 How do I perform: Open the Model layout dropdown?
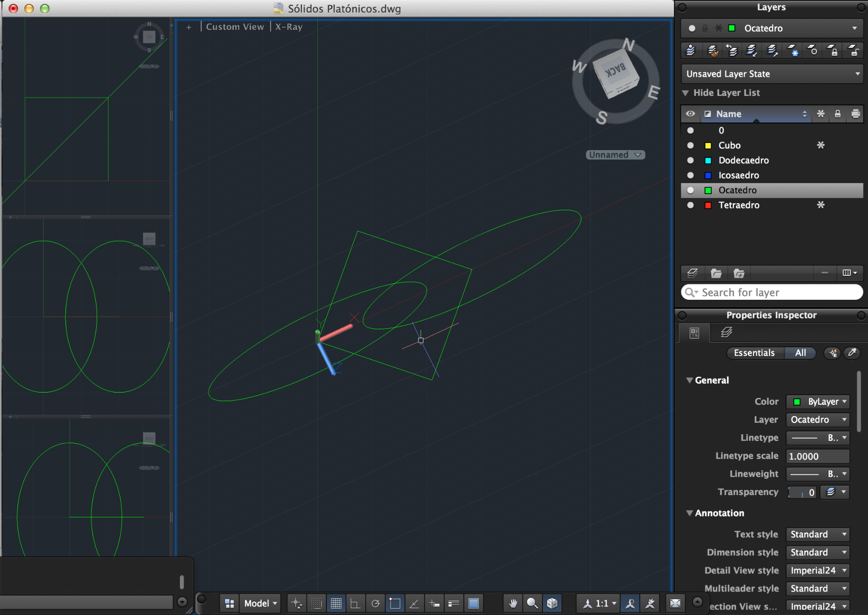260,603
